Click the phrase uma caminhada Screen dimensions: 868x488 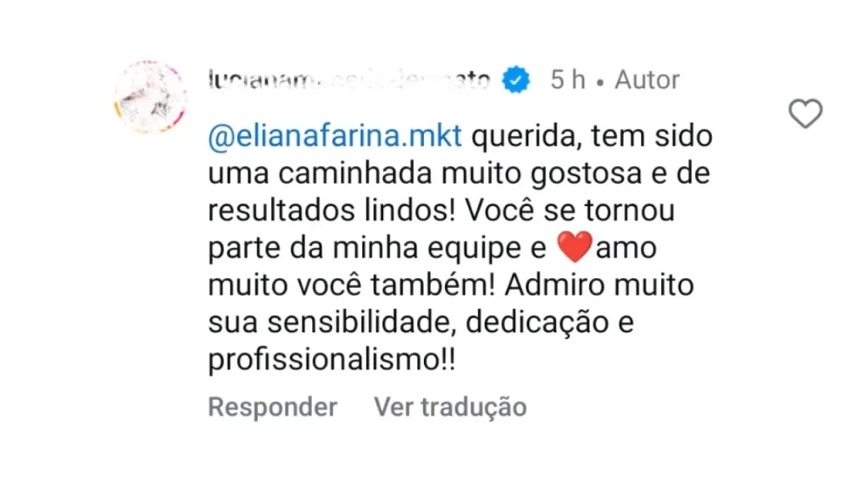pos(320,173)
